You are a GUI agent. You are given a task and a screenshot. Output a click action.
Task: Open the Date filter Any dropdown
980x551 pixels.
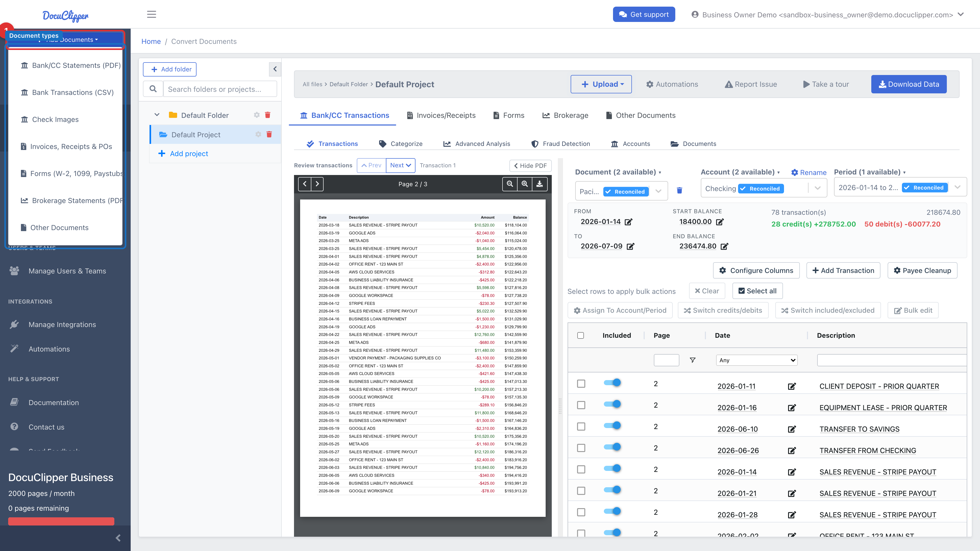click(x=757, y=360)
